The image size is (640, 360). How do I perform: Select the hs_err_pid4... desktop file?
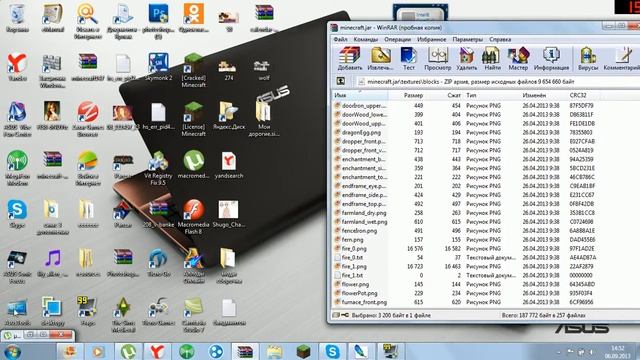tap(158, 116)
